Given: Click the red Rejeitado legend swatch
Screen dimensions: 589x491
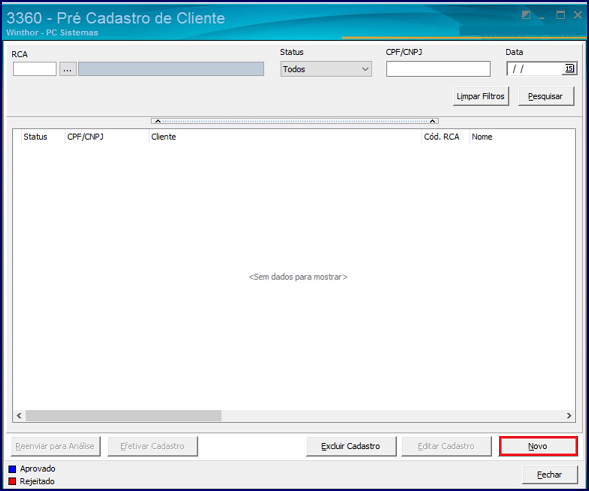Looking at the screenshot, I should point(12,481).
